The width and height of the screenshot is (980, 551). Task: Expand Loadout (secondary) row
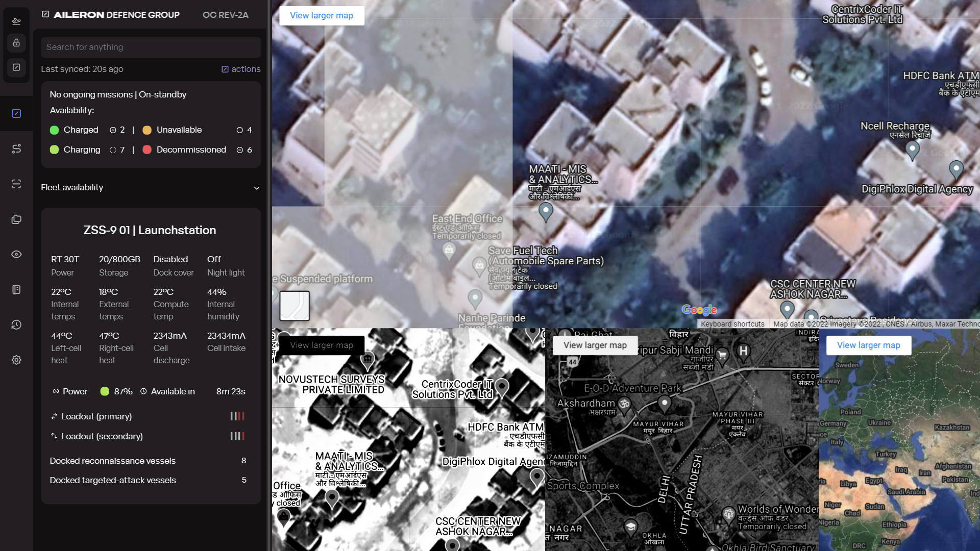102,436
